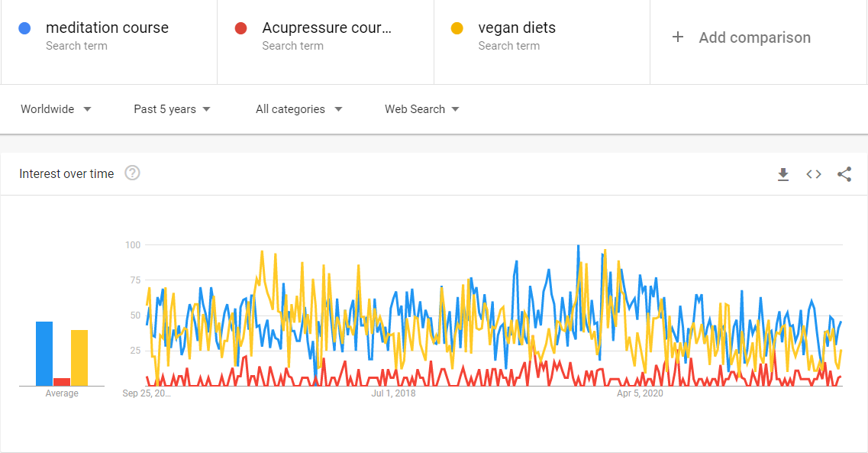Screen dimensions: 868x453
Task: Click the yellow dot beside vegan diets
Action: pos(457,29)
